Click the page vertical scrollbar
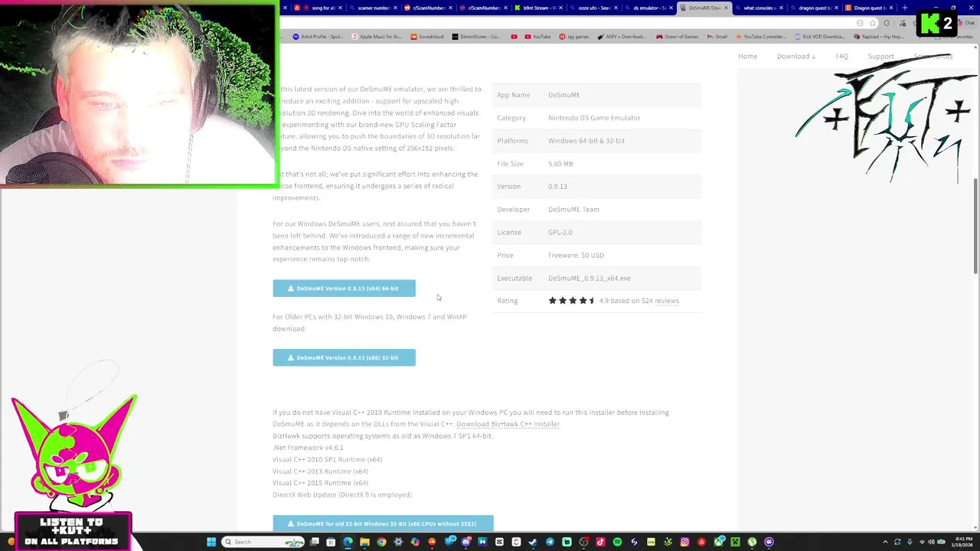The image size is (980, 551). click(x=975, y=226)
